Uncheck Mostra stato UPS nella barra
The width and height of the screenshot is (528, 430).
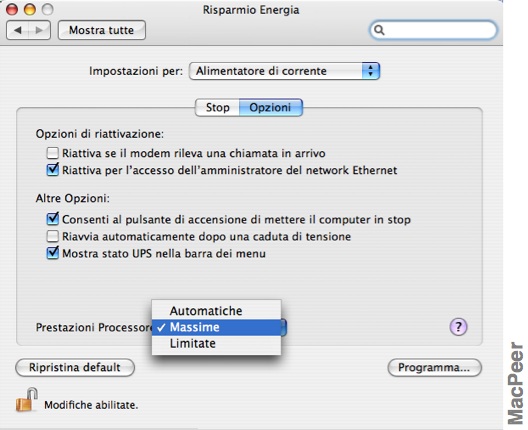(53, 253)
